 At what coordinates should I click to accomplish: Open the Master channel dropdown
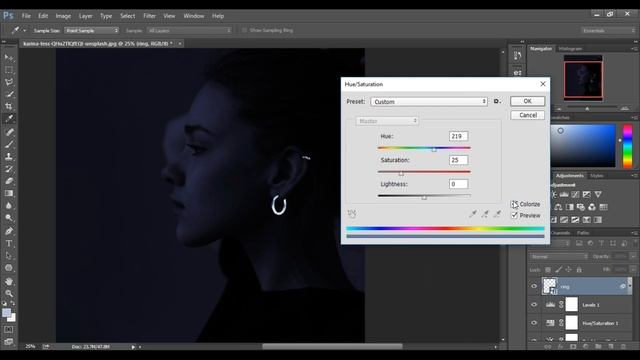pos(387,121)
